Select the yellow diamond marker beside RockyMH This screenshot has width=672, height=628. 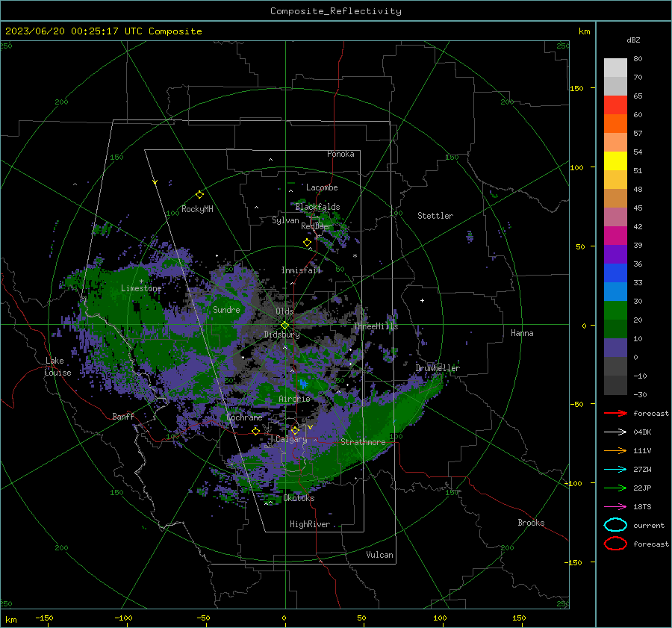click(199, 195)
